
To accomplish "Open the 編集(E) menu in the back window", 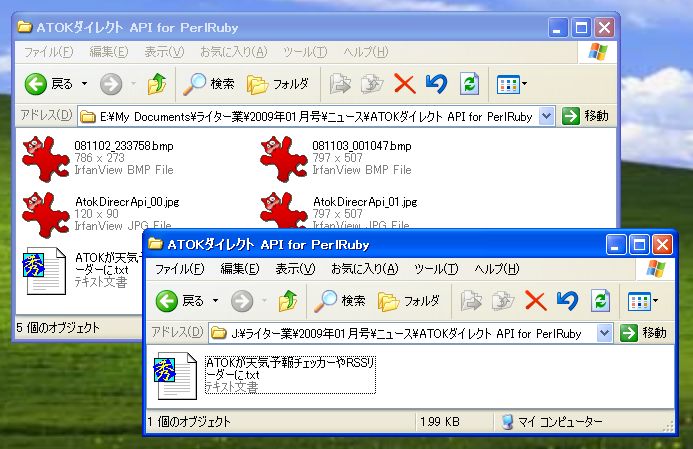I will pos(109,52).
